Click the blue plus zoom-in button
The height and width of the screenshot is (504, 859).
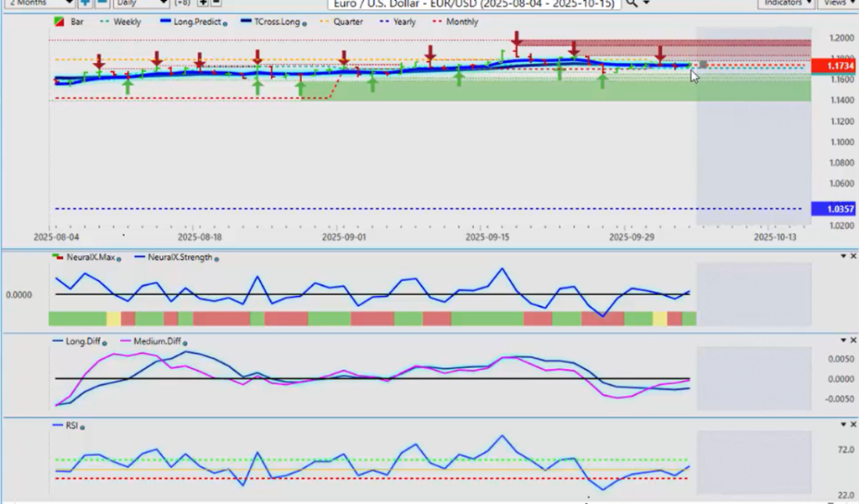[x=85, y=3]
